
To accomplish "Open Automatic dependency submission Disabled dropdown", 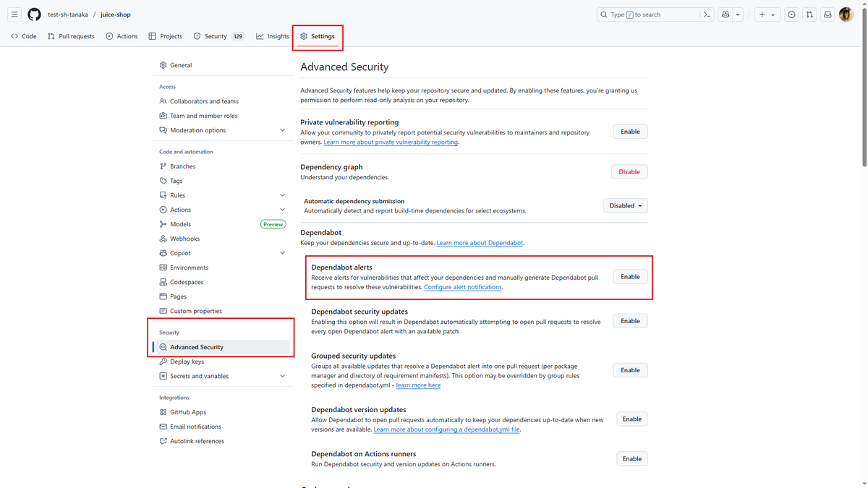I will point(626,205).
